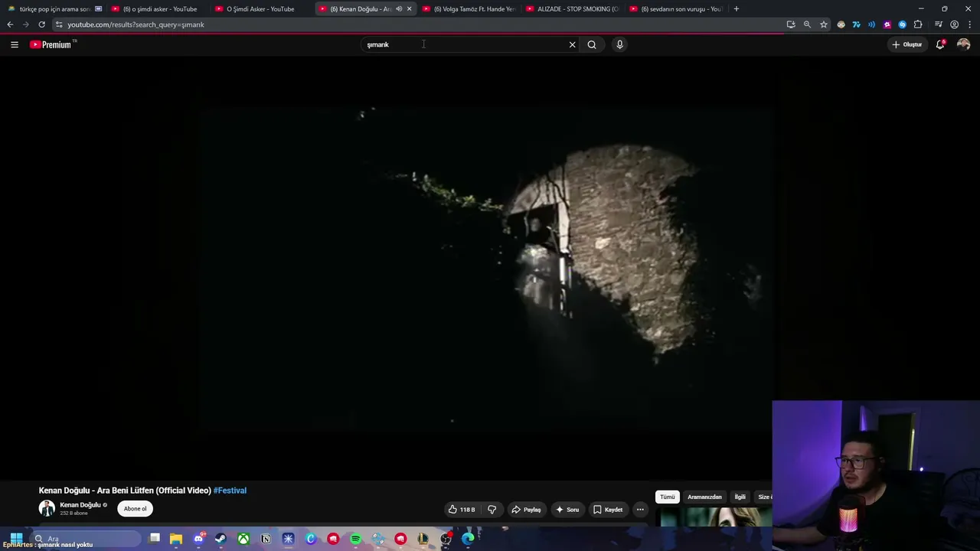Switch to the 'o şimdi asker - YouTube' tab
Viewport: 980px width, 551px height.
tap(158, 9)
